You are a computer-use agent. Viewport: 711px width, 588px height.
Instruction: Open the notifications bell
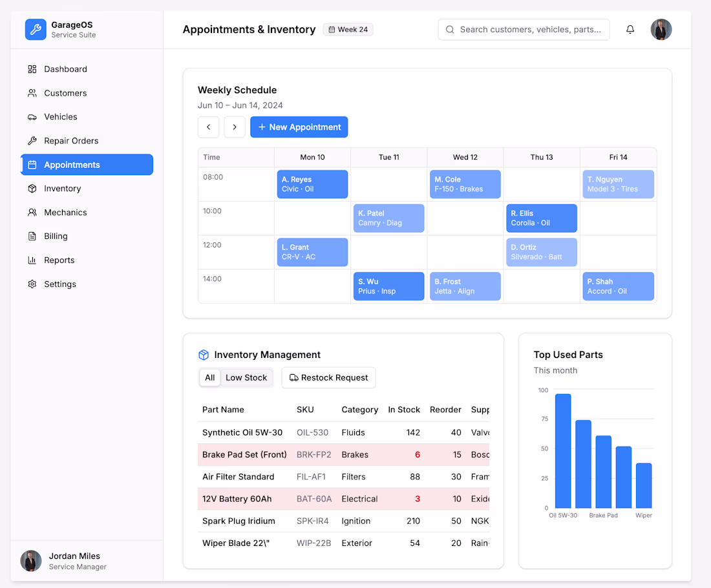click(x=630, y=30)
